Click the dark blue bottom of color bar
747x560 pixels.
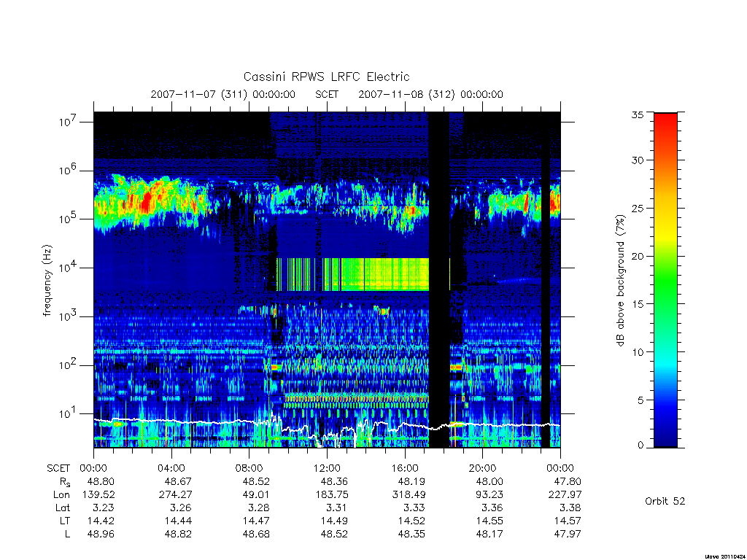tap(665, 436)
